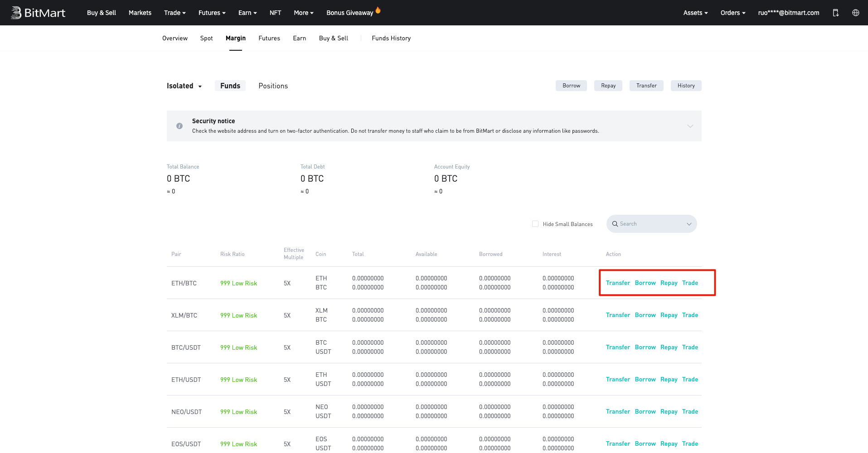Screen dimensions: 868x453
Task: Open Funds History tab
Action: tap(391, 38)
